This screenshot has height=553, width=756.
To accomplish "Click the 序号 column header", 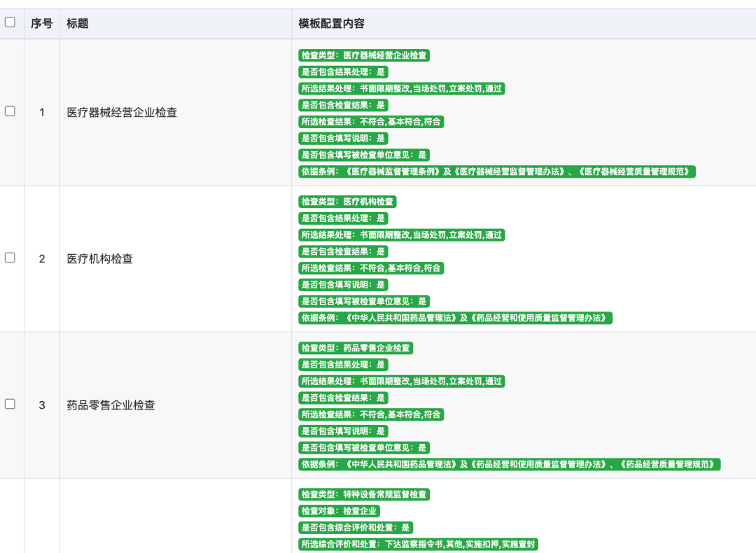I will [41, 23].
